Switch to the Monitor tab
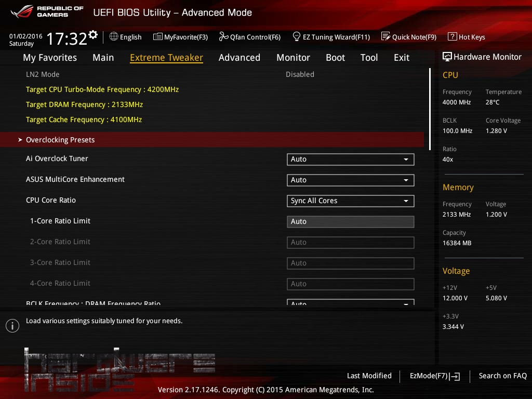The height and width of the screenshot is (399, 532). point(293,58)
